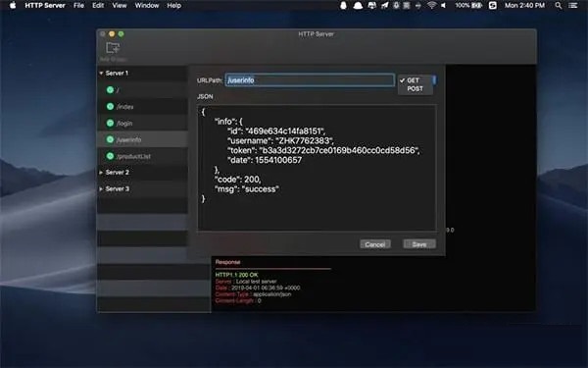Choose POST in method dropdown
The height and width of the screenshot is (368, 588).
click(416, 89)
